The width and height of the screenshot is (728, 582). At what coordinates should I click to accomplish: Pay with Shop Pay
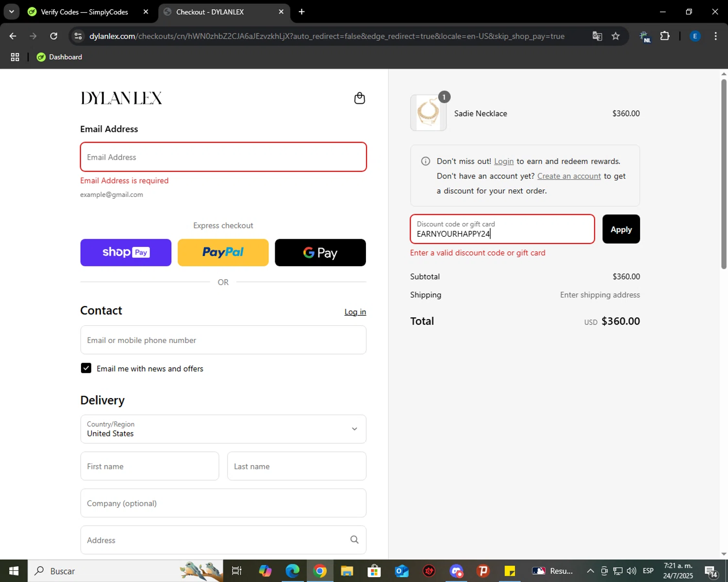coord(126,252)
